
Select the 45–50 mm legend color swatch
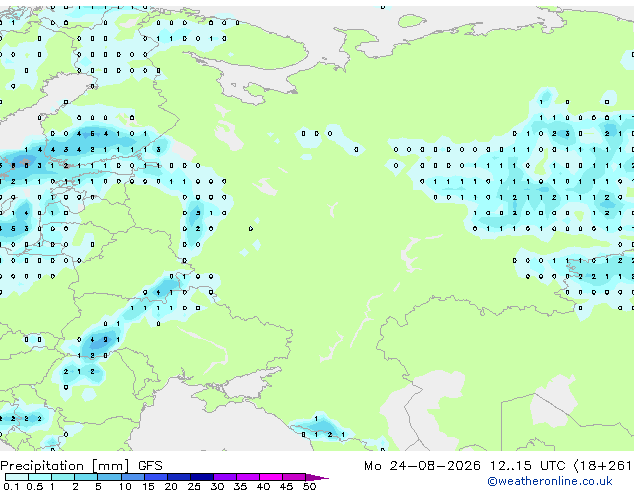pyautogui.click(x=294, y=477)
